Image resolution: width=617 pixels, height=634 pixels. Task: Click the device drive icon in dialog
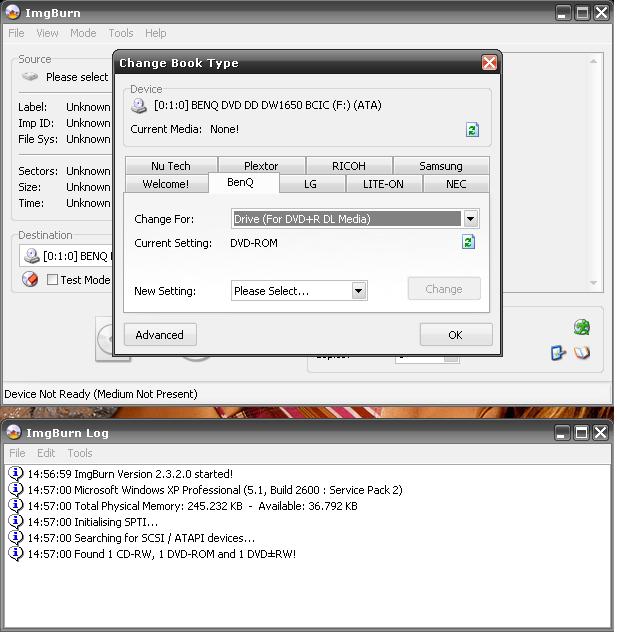click(x=139, y=106)
